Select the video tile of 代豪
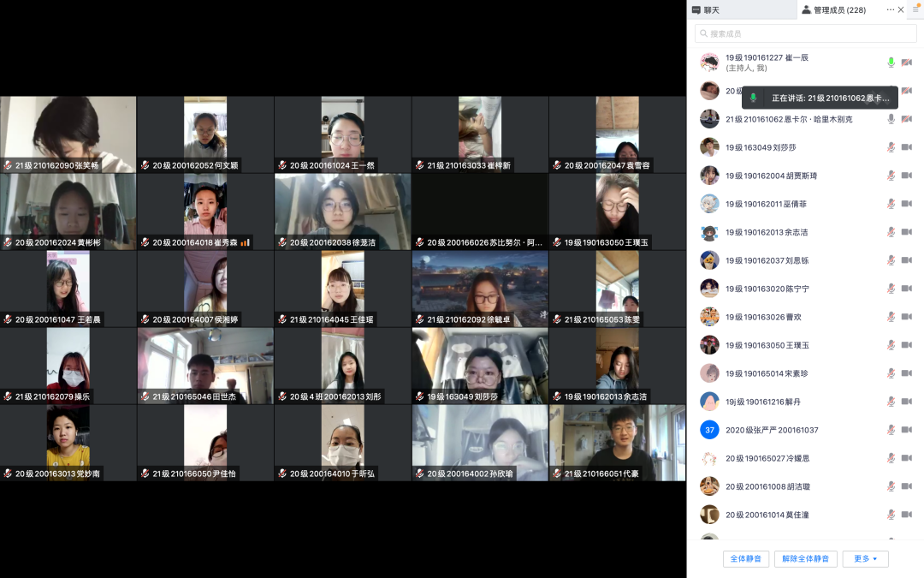The height and width of the screenshot is (578, 924). [x=617, y=442]
